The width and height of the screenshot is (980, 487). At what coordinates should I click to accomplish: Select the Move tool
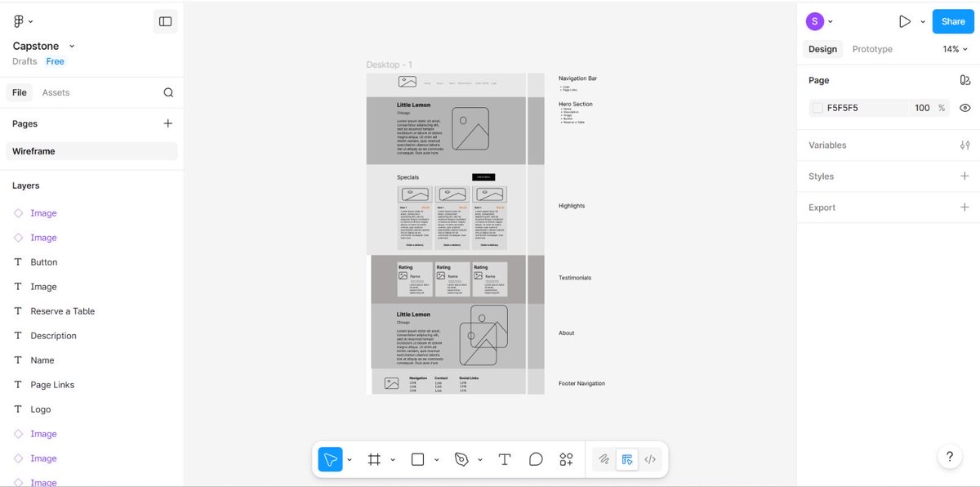331,459
